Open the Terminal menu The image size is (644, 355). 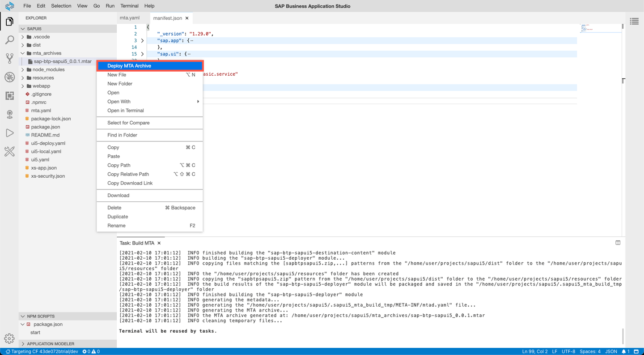coord(129,6)
